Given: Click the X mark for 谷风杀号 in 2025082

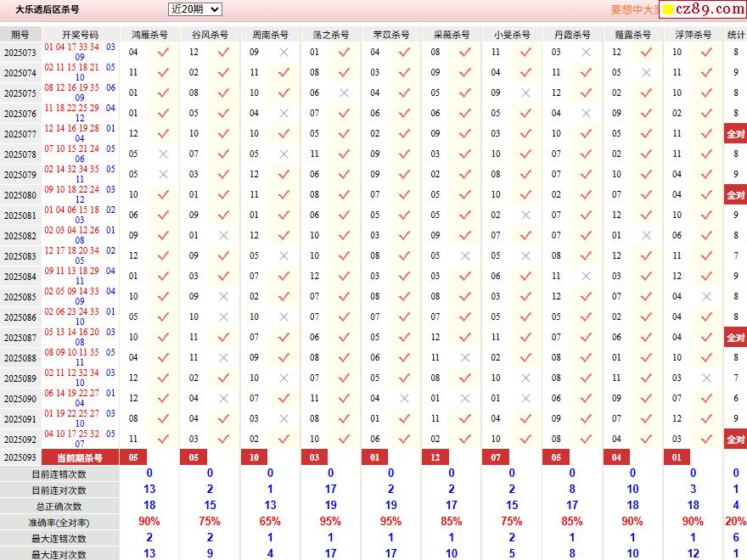Looking at the screenshot, I should click(223, 236).
